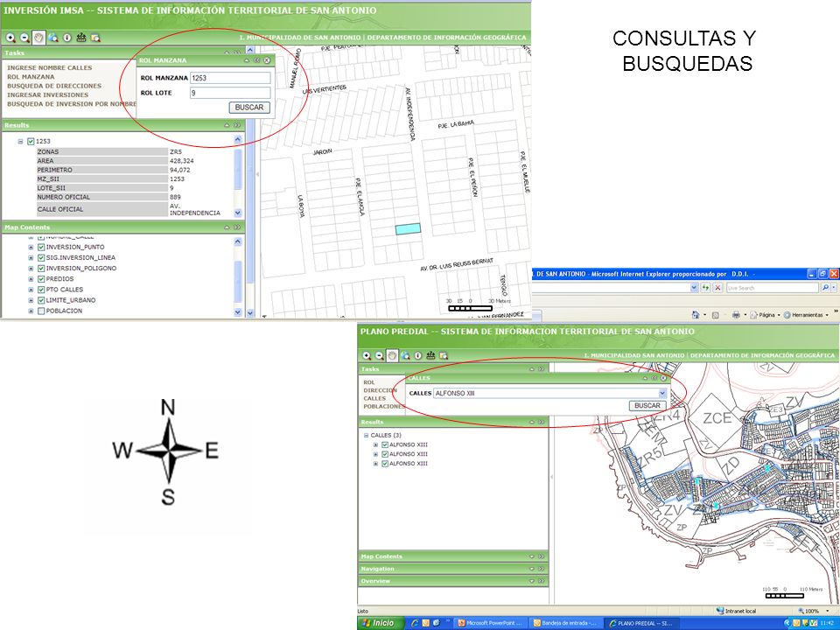The height and width of the screenshot is (630, 840).
Task: Select identify tool in Plano Predial toolbar
Action: (418, 356)
